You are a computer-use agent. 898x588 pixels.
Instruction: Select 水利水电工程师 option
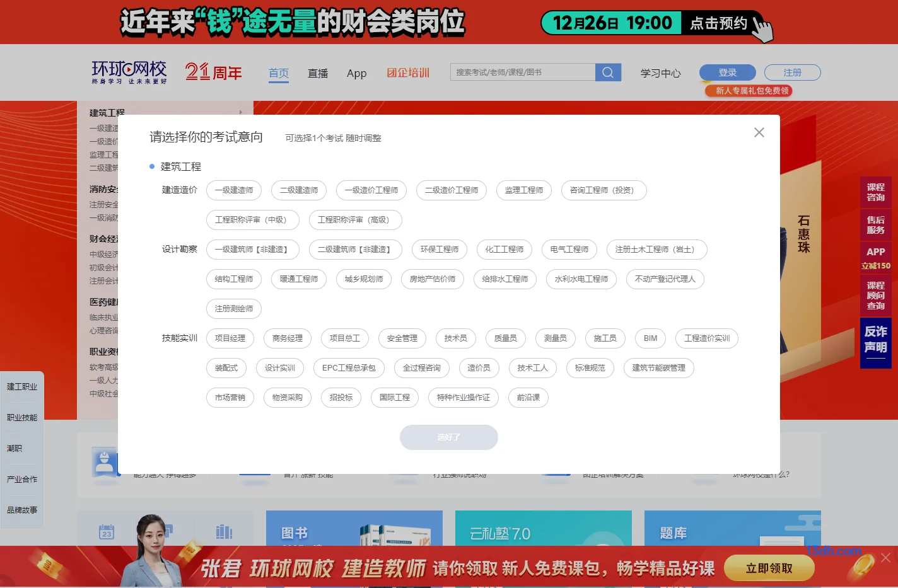[581, 279]
